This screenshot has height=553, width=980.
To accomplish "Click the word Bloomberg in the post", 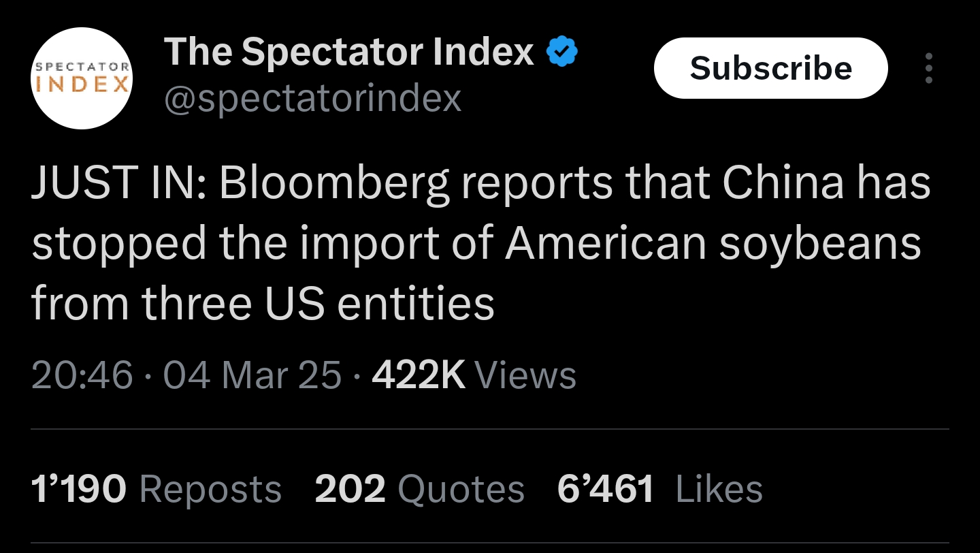I will (334, 184).
